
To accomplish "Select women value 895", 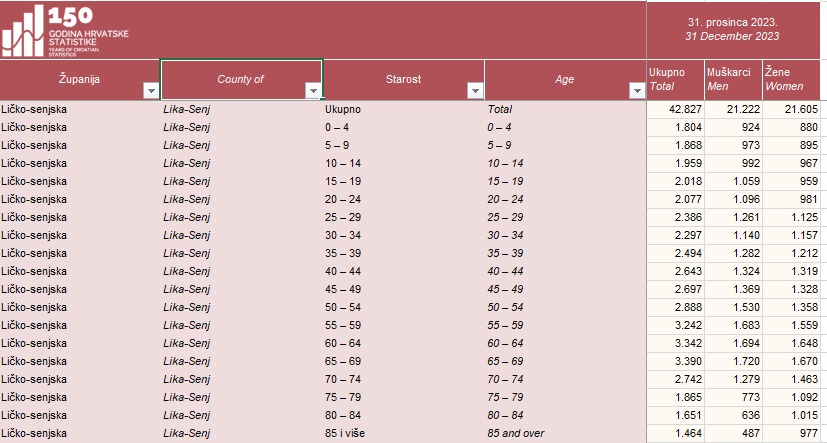I will coord(791,145).
